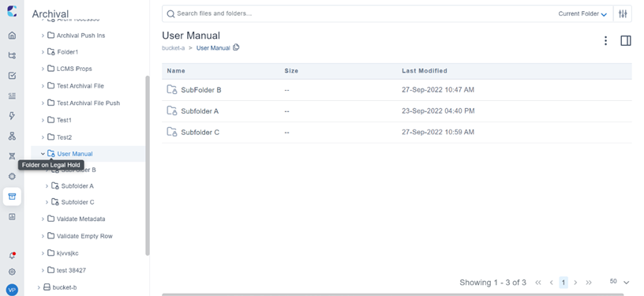Screen dimensions: 644x296
Task: Go to the first page of results
Action: (x=538, y=283)
